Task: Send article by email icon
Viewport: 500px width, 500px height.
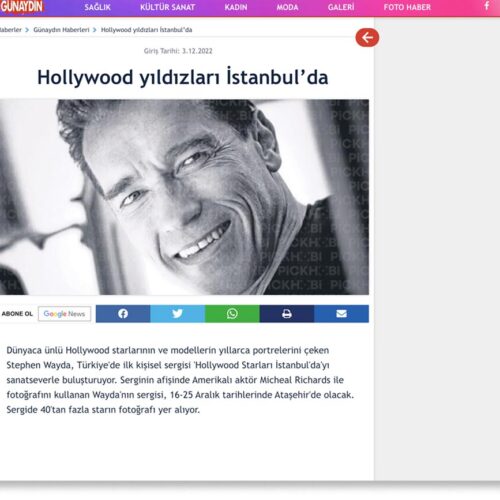Action: pyautogui.click(x=341, y=314)
